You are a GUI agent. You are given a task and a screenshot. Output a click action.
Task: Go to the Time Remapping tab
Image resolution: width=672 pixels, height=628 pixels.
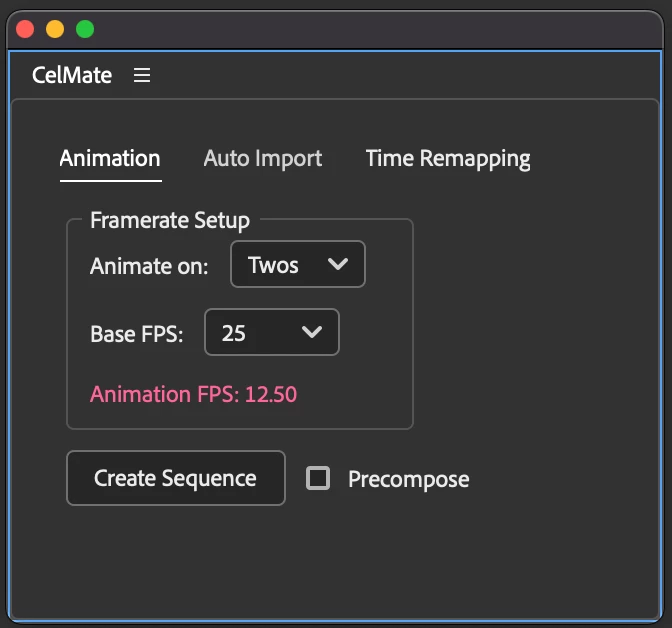pos(448,159)
